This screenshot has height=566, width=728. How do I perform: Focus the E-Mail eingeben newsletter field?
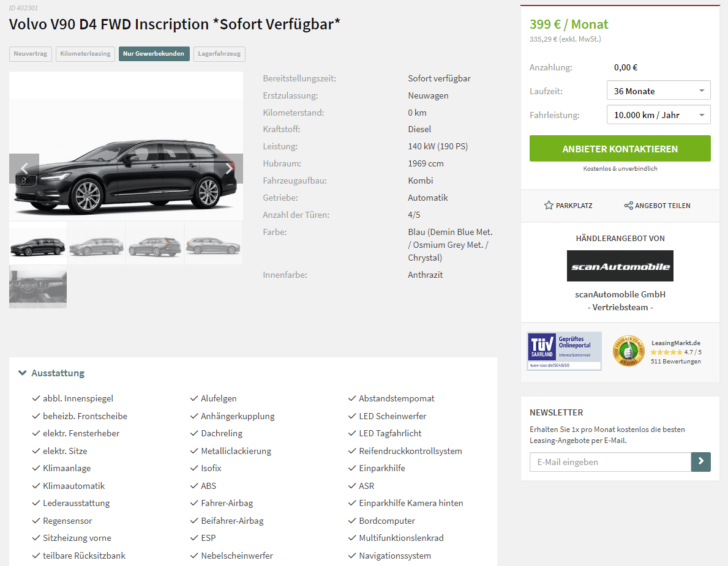[x=610, y=461]
